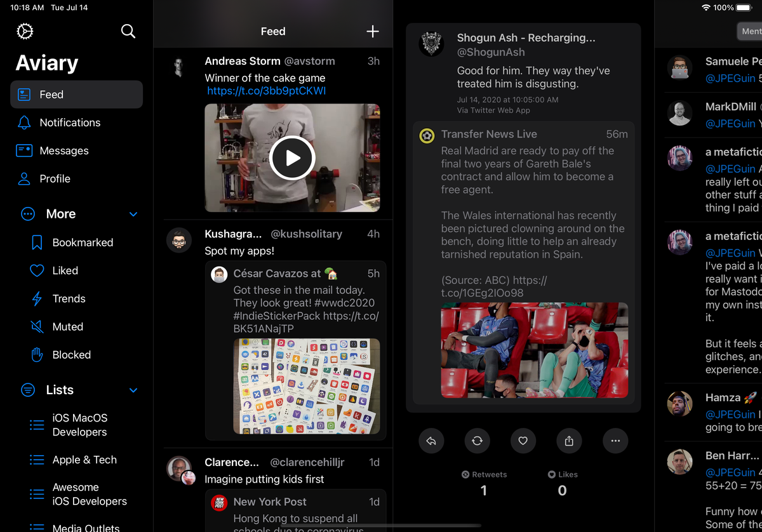Click the Transfer News Live name
Viewport: 762px width, 532px height.
[489, 134]
